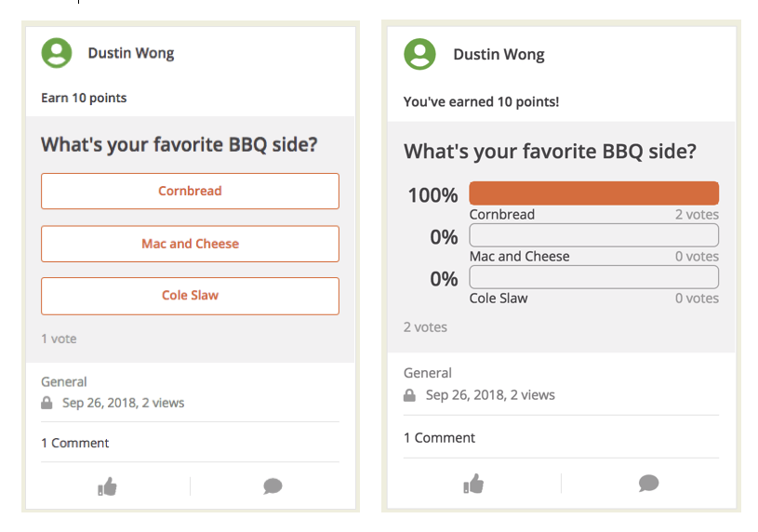Select the Cole Slaw poll option

tap(190, 296)
